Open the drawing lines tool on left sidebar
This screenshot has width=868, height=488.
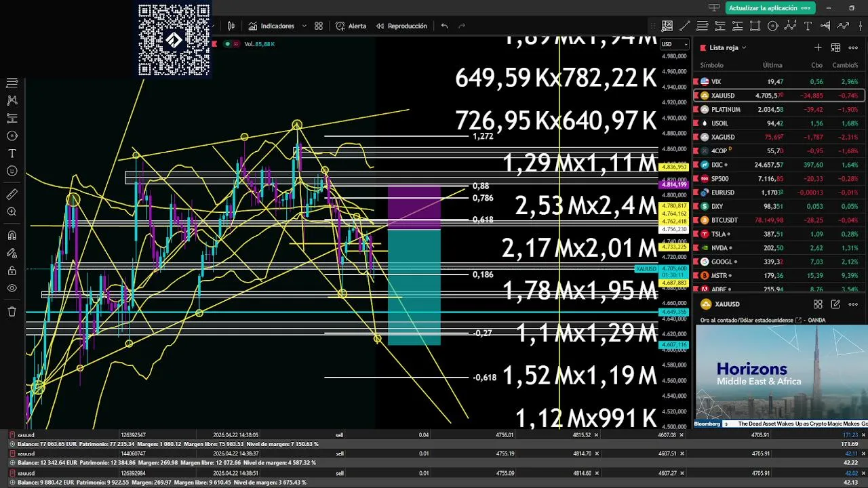tap(12, 83)
